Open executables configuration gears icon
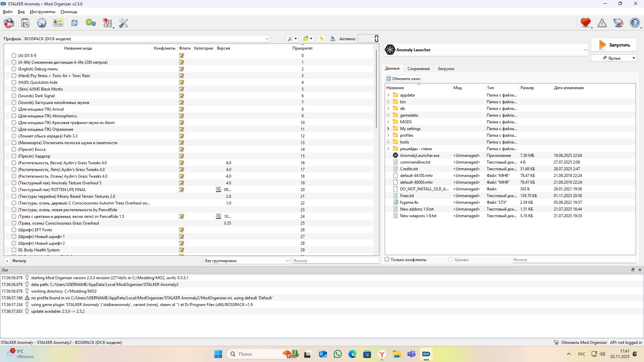Viewport: 644px width, 362px height. 91,23
